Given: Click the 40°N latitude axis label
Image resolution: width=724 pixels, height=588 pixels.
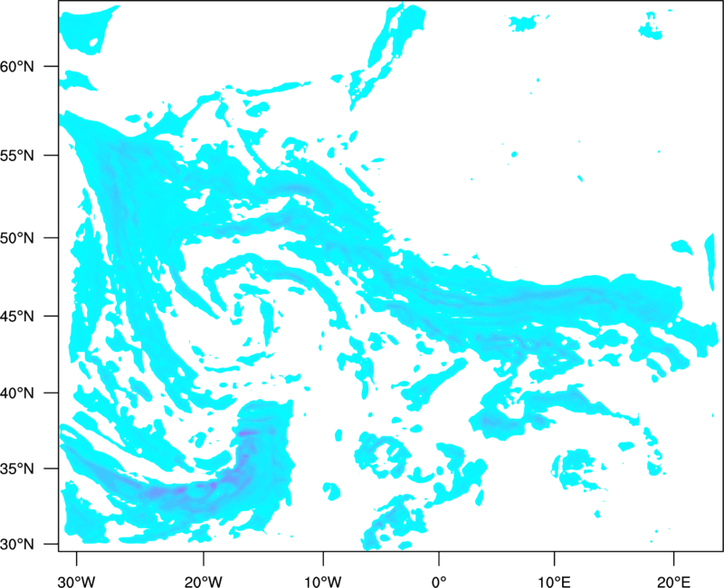Looking at the screenshot, I should point(17,394).
